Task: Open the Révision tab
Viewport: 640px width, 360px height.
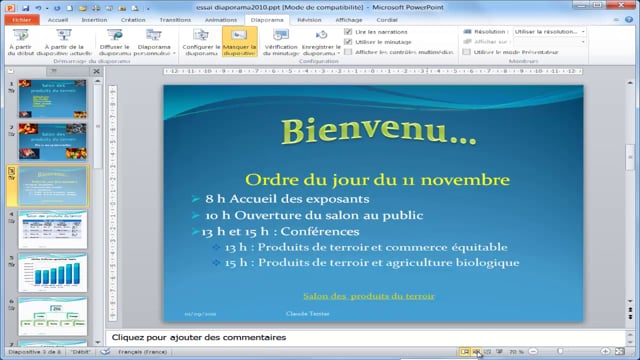Action: coord(309,20)
